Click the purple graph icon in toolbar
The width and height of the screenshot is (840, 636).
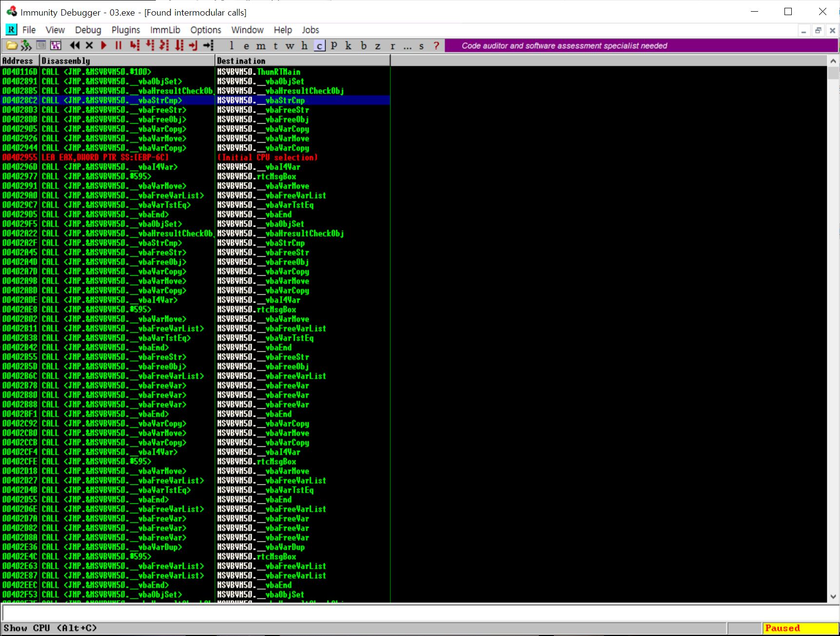click(x=56, y=46)
